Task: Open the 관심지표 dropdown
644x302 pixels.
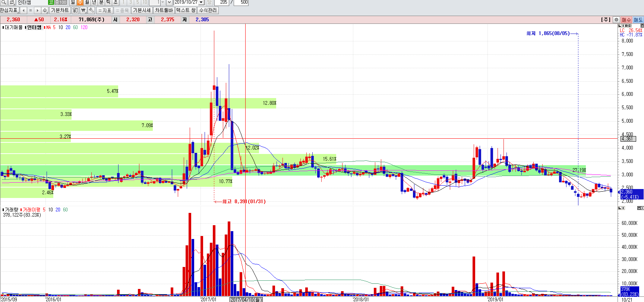Action: [9, 10]
